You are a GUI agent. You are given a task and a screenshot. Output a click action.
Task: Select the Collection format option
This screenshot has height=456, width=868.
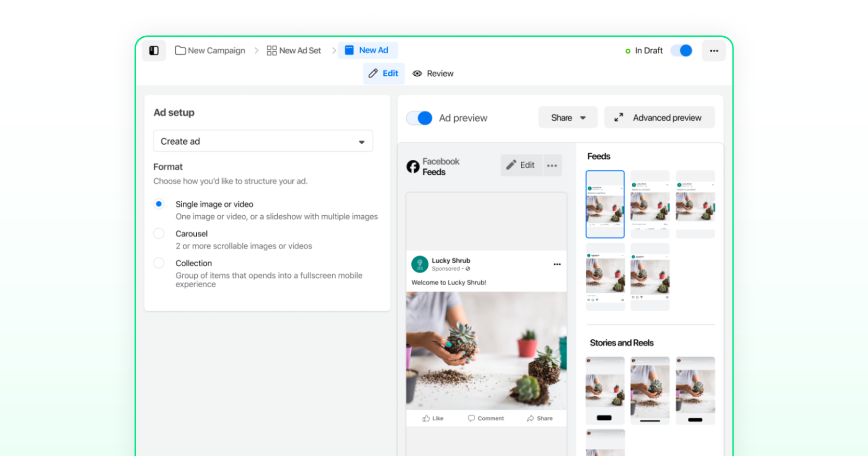(x=159, y=263)
